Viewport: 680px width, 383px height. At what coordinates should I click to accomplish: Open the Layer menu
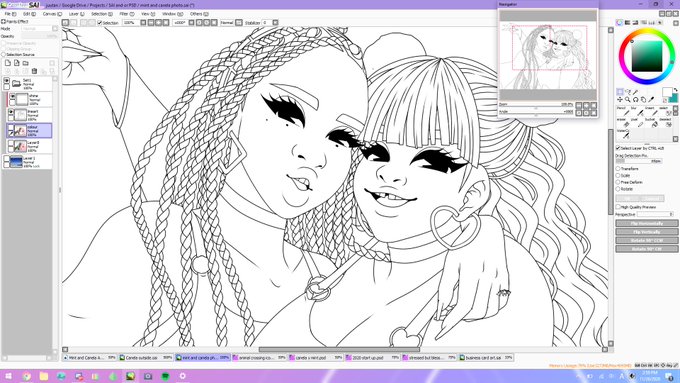tap(76, 14)
